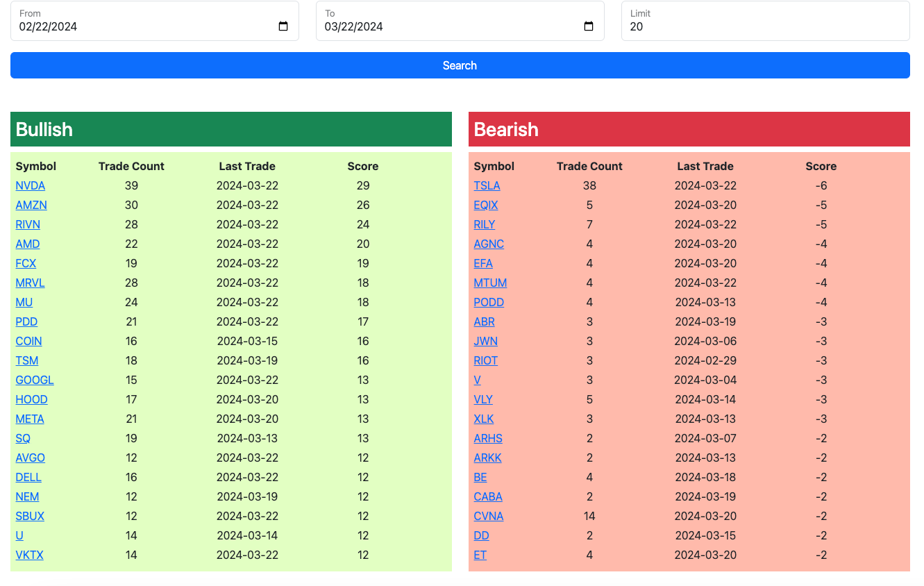This screenshot has width=924, height=586.
Task: Open the DD symbol link
Action: tap(482, 535)
